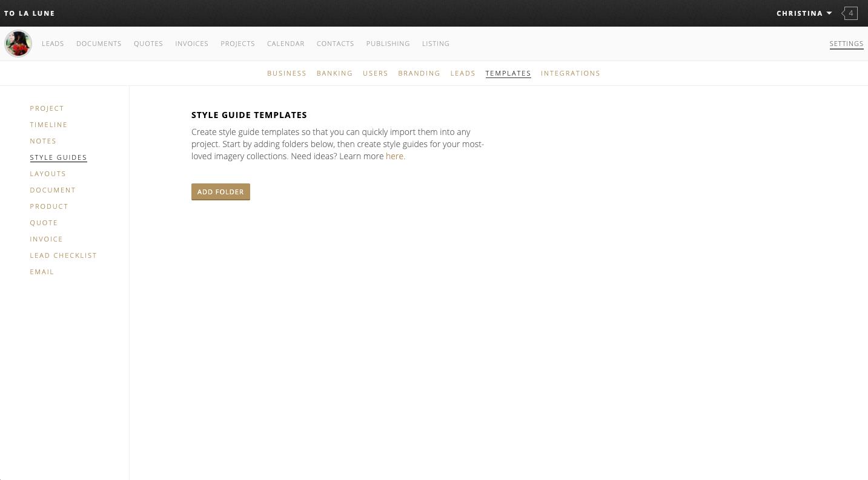Go to the QUOTES section
The image size is (868, 480).
[148, 43]
